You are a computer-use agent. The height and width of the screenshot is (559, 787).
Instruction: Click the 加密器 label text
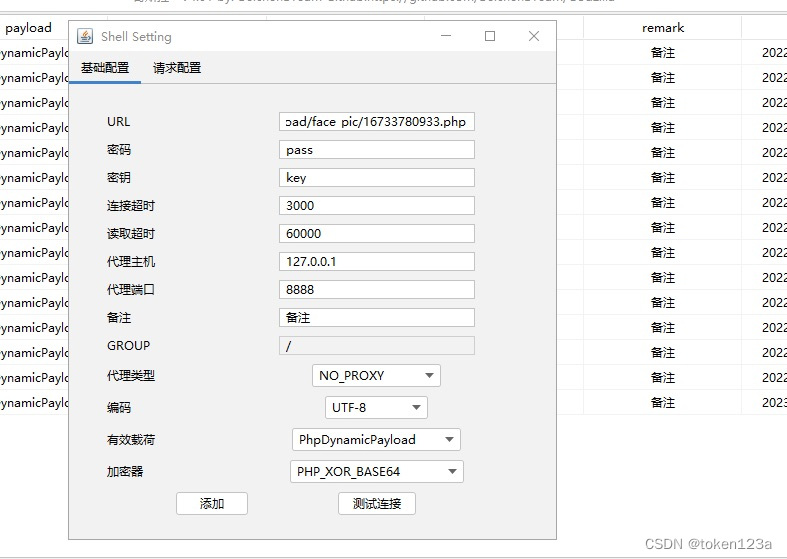[125, 472]
